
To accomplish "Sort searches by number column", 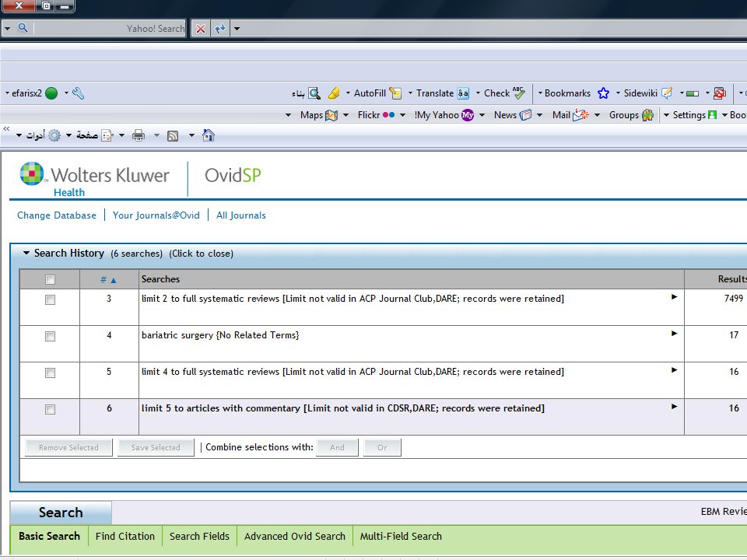I will tap(109, 279).
